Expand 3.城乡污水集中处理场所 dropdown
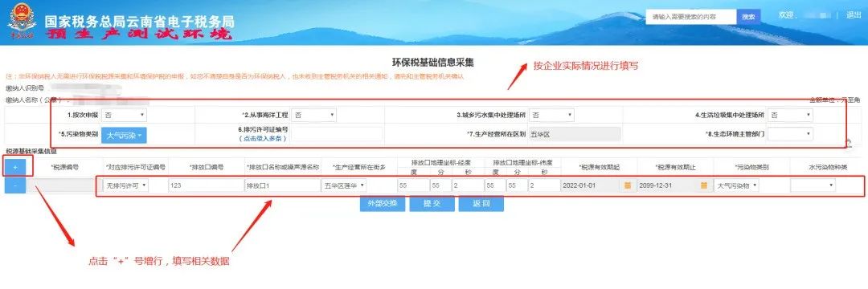The height and width of the screenshot is (289, 868). pos(551,115)
